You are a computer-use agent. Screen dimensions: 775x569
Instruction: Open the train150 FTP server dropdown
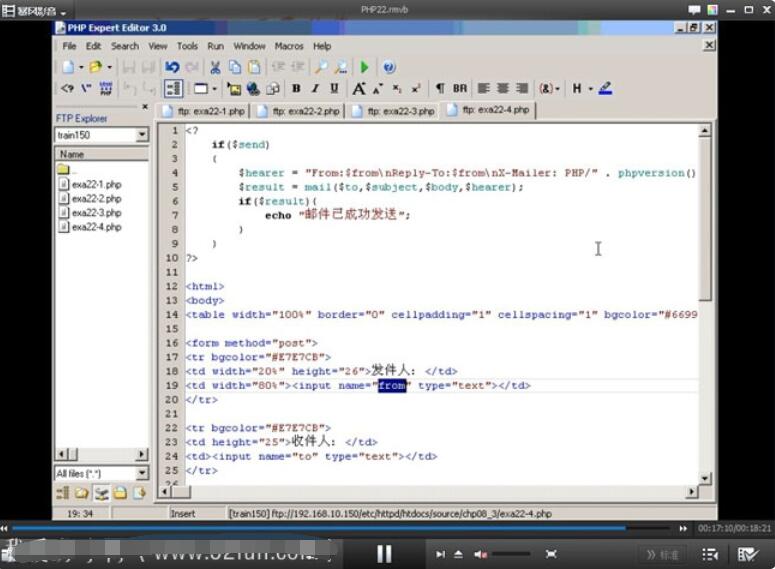click(x=142, y=134)
